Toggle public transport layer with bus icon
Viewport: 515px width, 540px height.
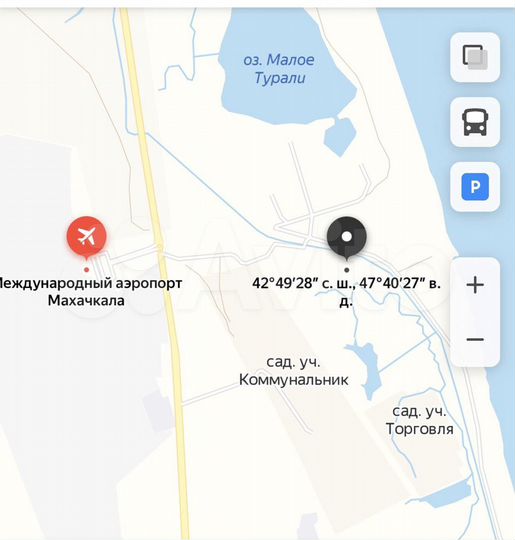475,122
